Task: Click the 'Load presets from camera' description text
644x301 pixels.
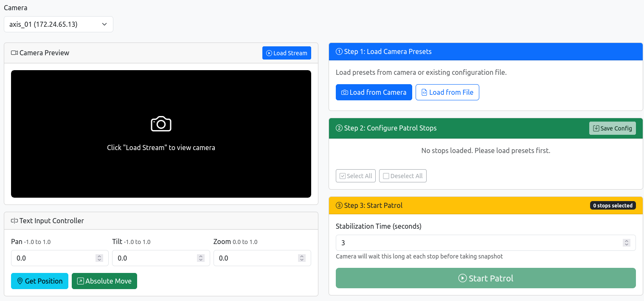Action: click(421, 73)
